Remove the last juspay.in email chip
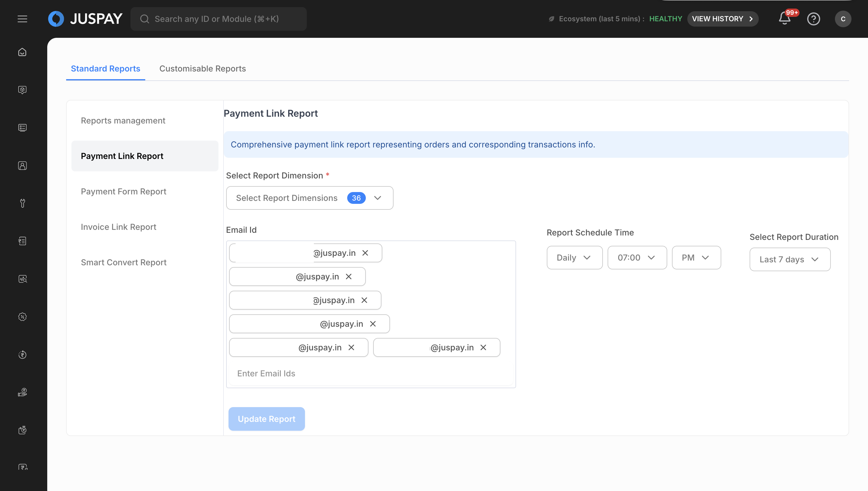 [x=483, y=347]
